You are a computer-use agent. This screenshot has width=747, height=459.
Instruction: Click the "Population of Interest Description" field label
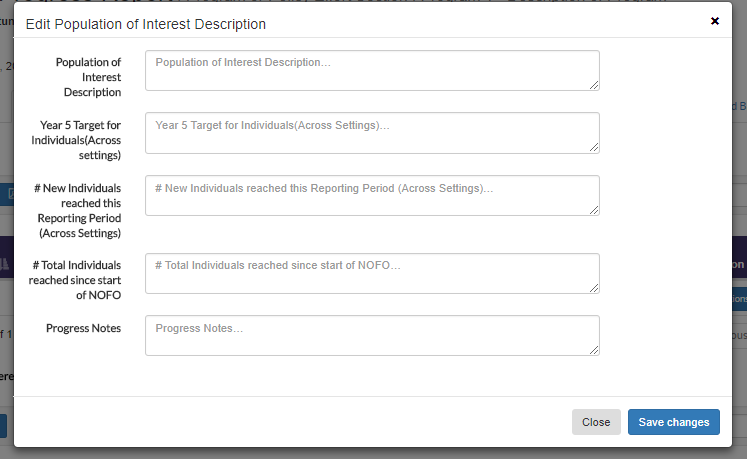(89, 77)
